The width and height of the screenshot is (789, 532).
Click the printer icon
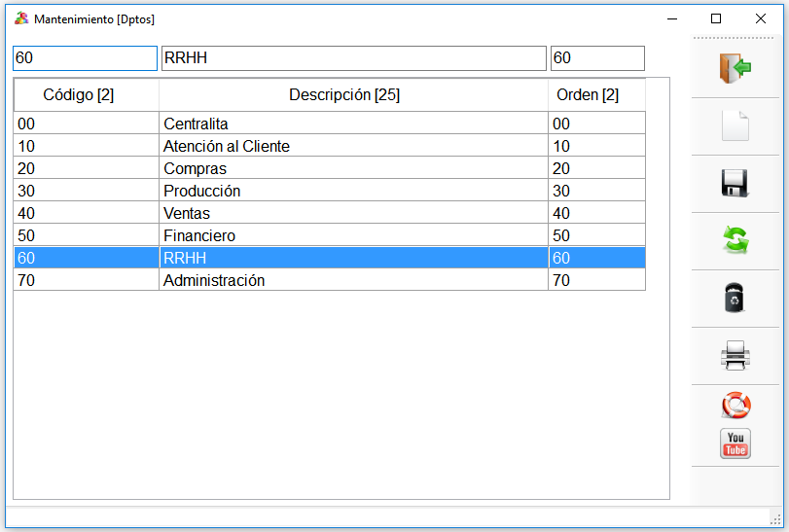coord(735,356)
